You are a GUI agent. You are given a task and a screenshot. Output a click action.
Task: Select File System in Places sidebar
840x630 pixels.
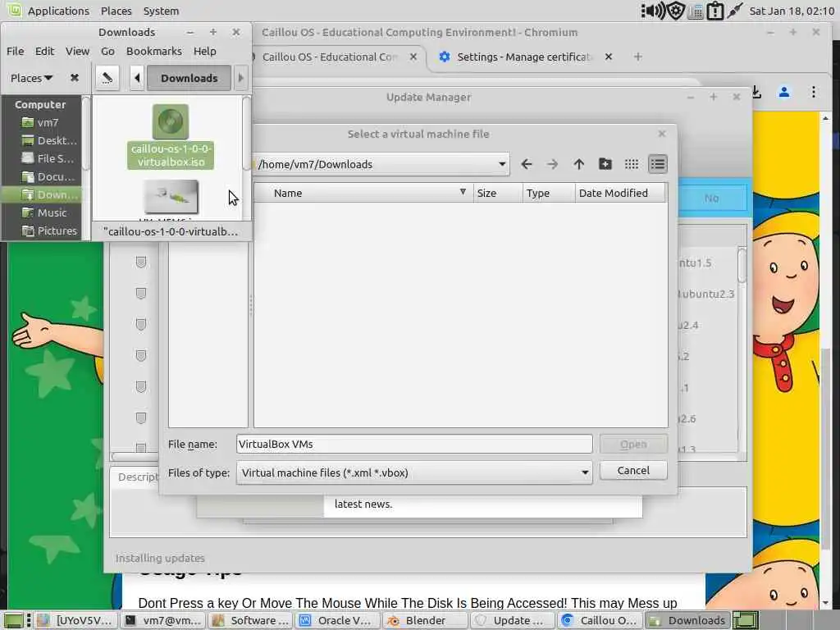pos(41,158)
